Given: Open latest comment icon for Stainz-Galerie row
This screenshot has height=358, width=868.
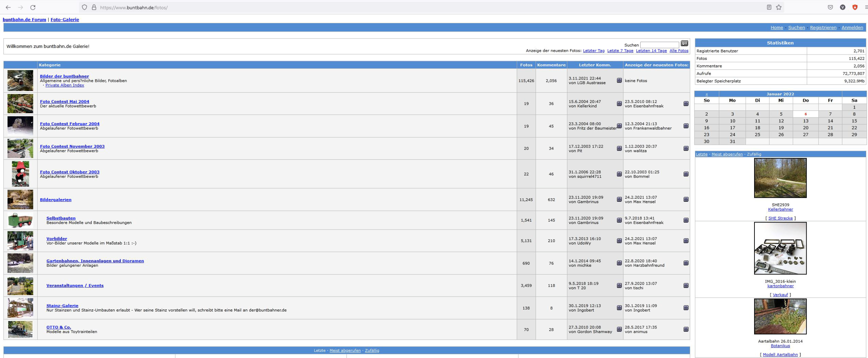Looking at the screenshot, I should (619, 308).
